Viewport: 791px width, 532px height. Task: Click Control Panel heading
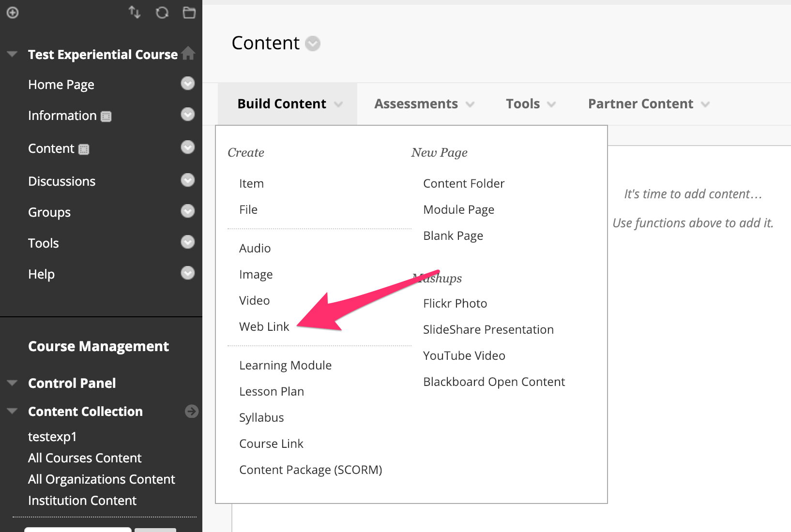[x=72, y=383]
